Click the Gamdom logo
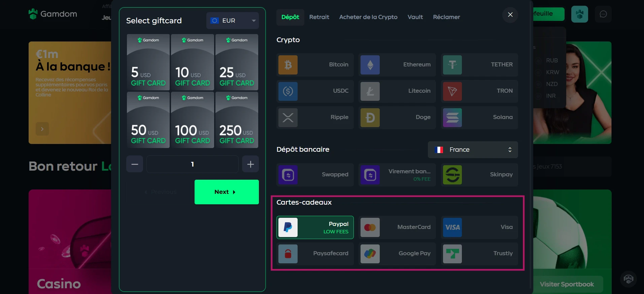 pos(53,14)
